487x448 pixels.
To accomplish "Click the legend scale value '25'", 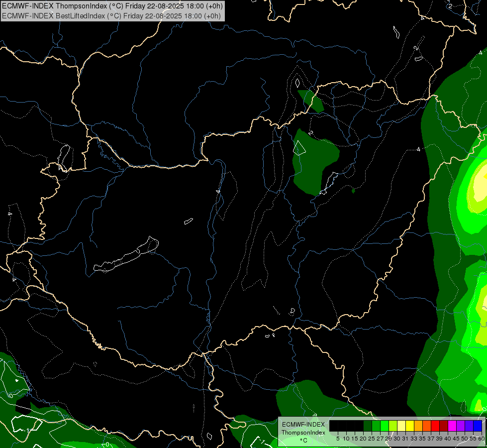I will pyautogui.click(x=372, y=439).
